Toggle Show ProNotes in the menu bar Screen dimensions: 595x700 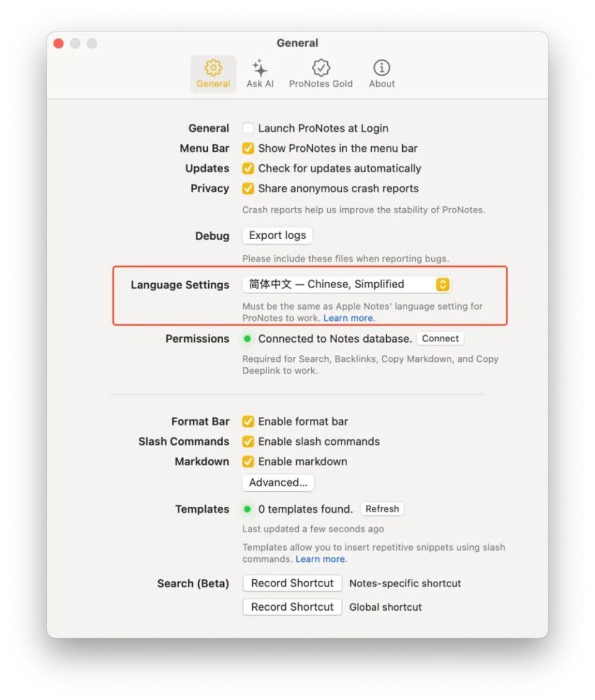pyautogui.click(x=248, y=149)
